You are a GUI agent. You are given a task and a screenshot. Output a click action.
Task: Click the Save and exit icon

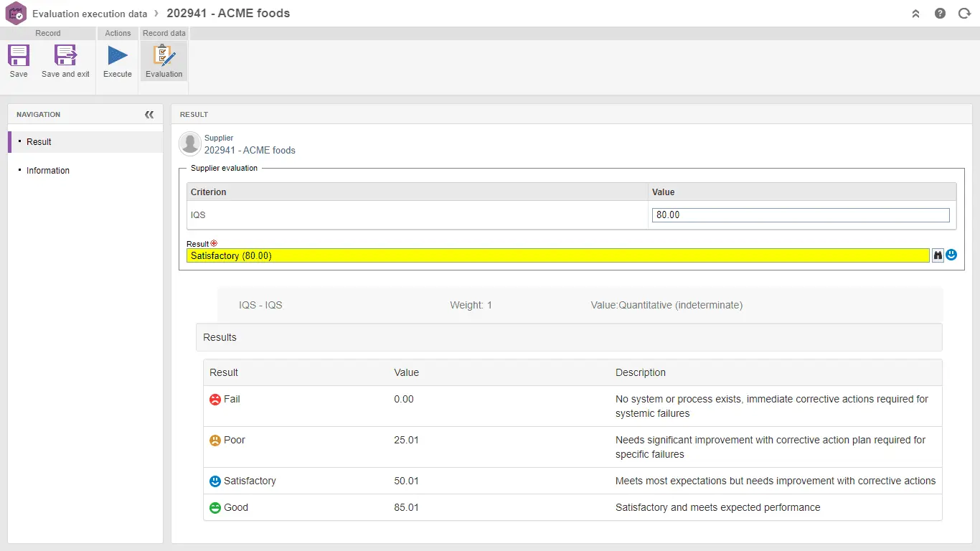point(65,60)
